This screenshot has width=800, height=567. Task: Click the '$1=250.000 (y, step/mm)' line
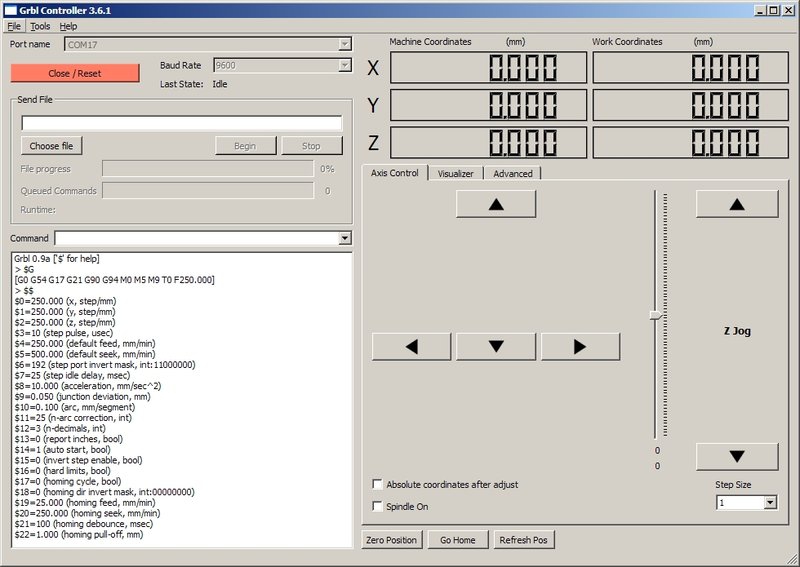pyautogui.click(x=65, y=312)
